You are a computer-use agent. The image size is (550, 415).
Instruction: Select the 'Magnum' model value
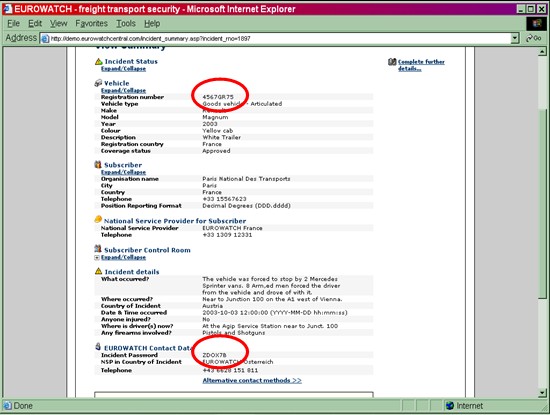click(x=215, y=117)
